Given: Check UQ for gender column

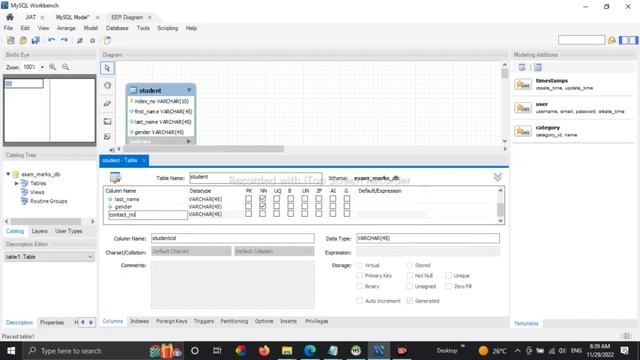Looking at the screenshot, I should pos(276,207).
